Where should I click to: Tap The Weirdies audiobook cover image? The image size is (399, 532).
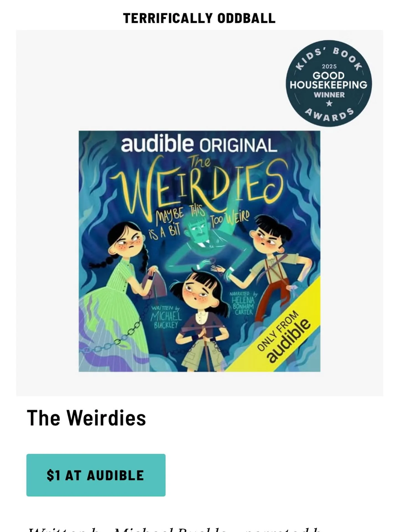pyautogui.click(x=199, y=251)
